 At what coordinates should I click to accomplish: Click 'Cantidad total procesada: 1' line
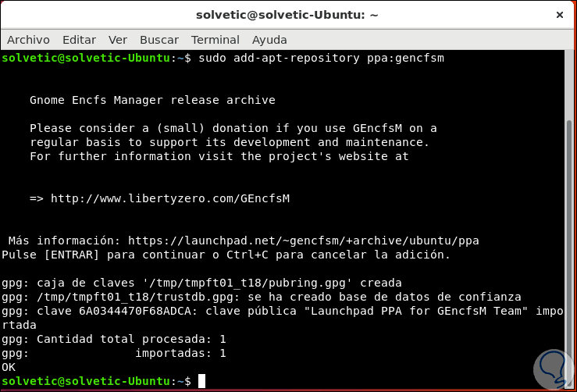[x=114, y=339]
